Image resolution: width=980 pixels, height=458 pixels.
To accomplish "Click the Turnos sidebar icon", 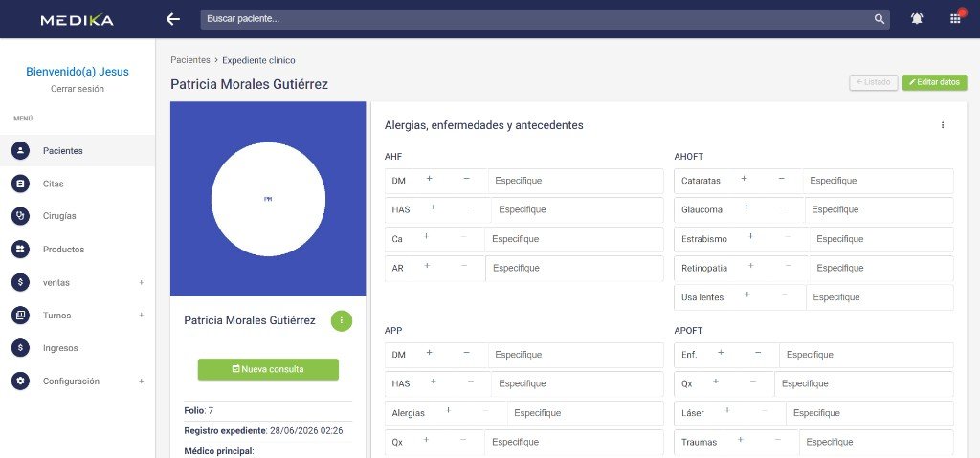I will pyautogui.click(x=21, y=315).
